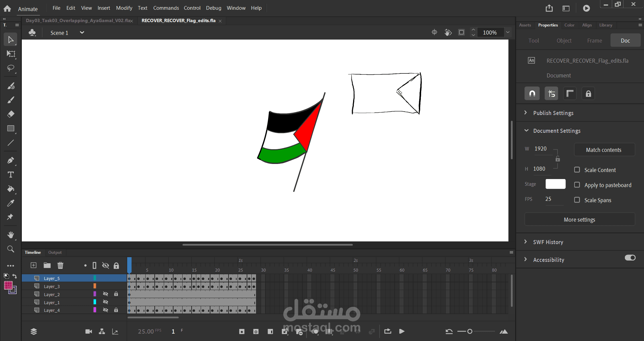Collapse the Document Settings section

[x=526, y=130]
